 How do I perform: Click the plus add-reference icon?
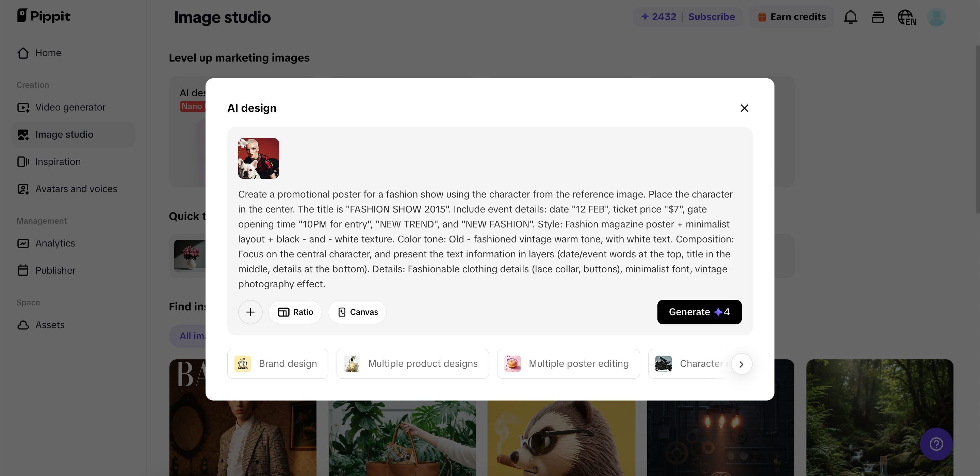250,312
